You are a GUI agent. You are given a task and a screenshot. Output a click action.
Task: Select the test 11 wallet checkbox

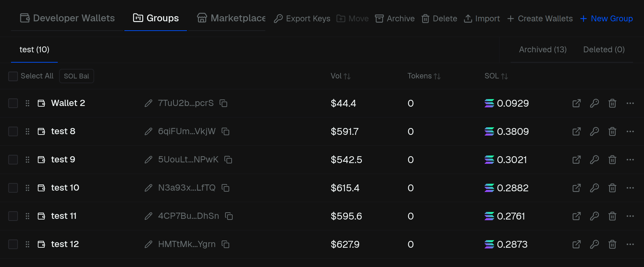[x=13, y=216]
